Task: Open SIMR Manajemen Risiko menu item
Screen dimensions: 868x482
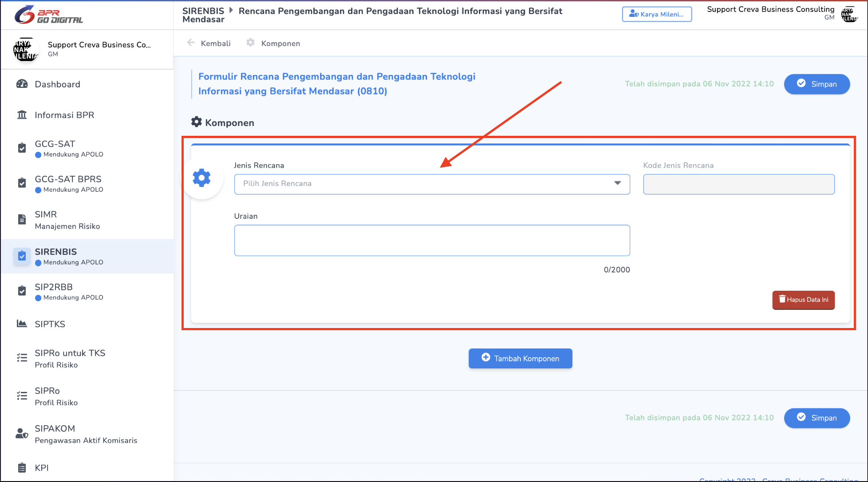Action: point(87,220)
